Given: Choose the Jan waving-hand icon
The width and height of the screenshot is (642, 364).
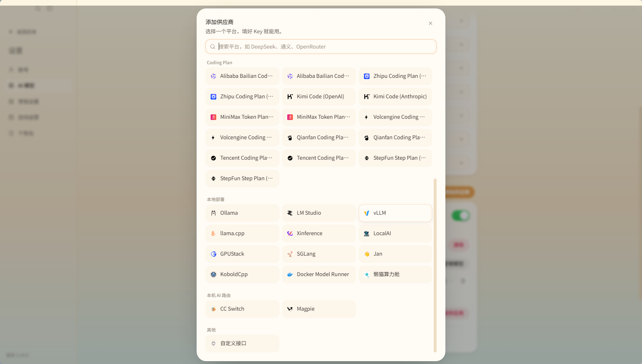Looking at the screenshot, I should [x=367, y=254].
